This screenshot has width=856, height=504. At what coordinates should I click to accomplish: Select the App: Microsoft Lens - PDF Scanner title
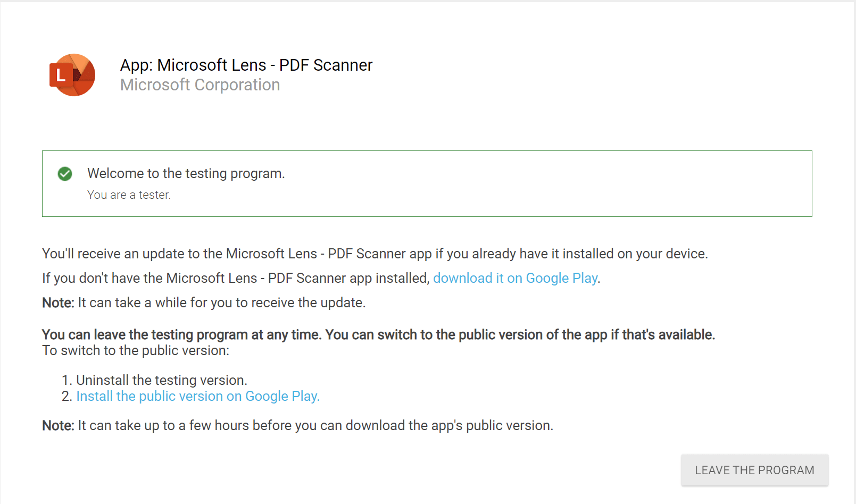246,65
